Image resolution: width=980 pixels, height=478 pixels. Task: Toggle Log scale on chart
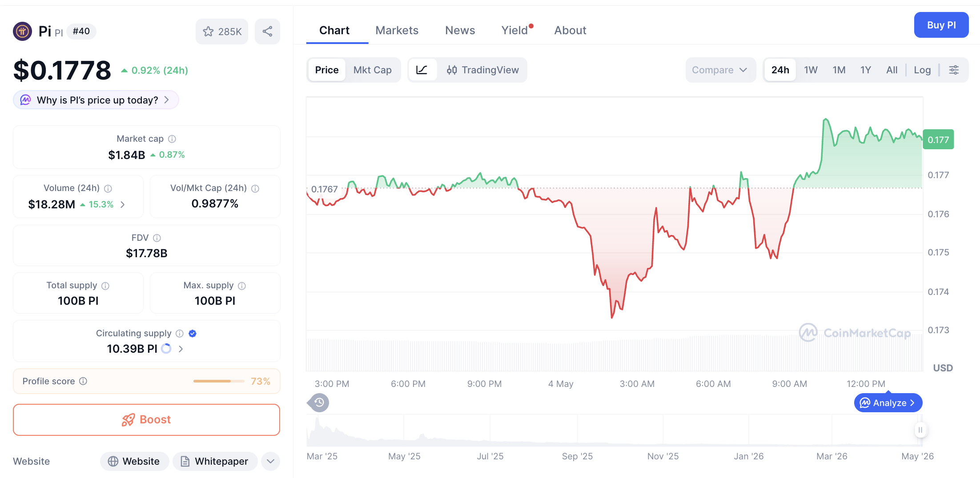click(922, 70)
